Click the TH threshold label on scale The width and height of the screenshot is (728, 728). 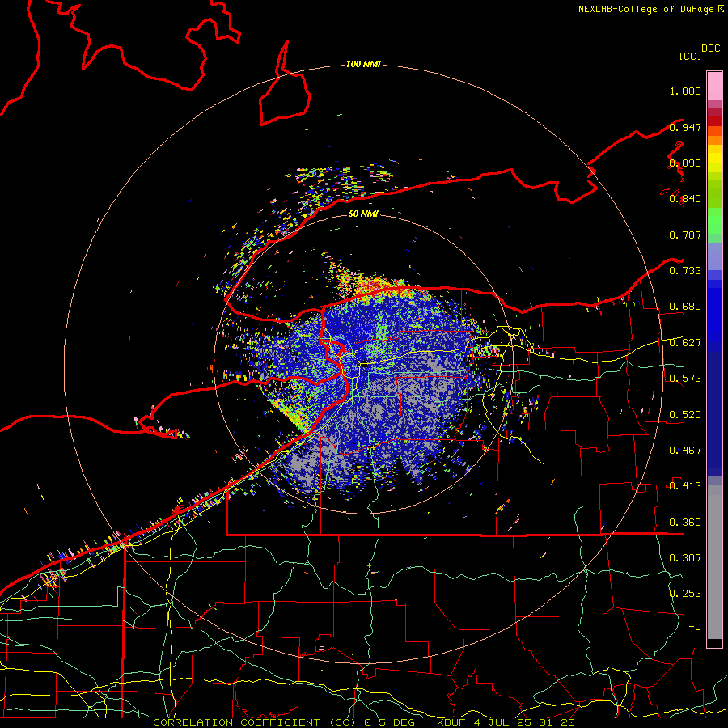[695, 630]
